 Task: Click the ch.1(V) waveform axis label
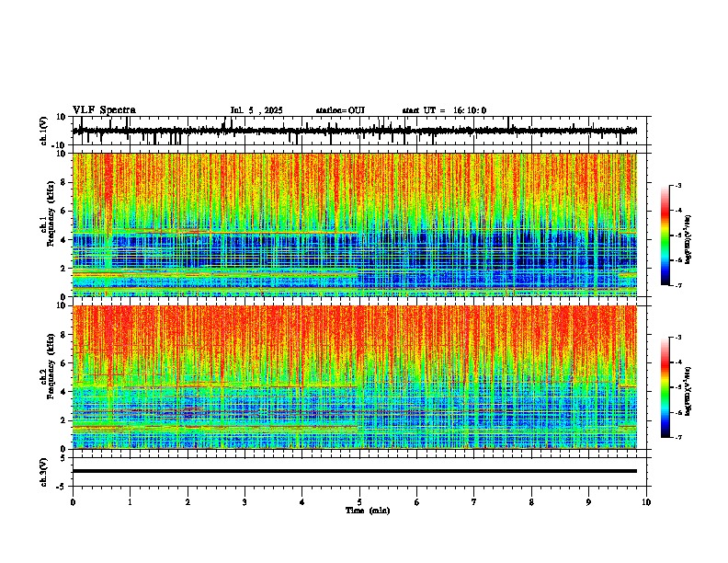[x=44, y=131]
